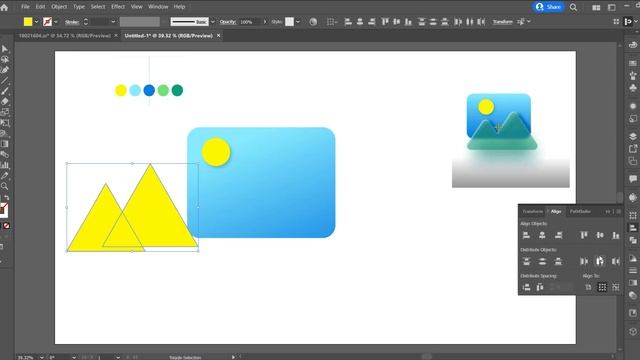Screen dimensions: 640x360
Task: Open search magnifier next to Share
Action: 573,7
